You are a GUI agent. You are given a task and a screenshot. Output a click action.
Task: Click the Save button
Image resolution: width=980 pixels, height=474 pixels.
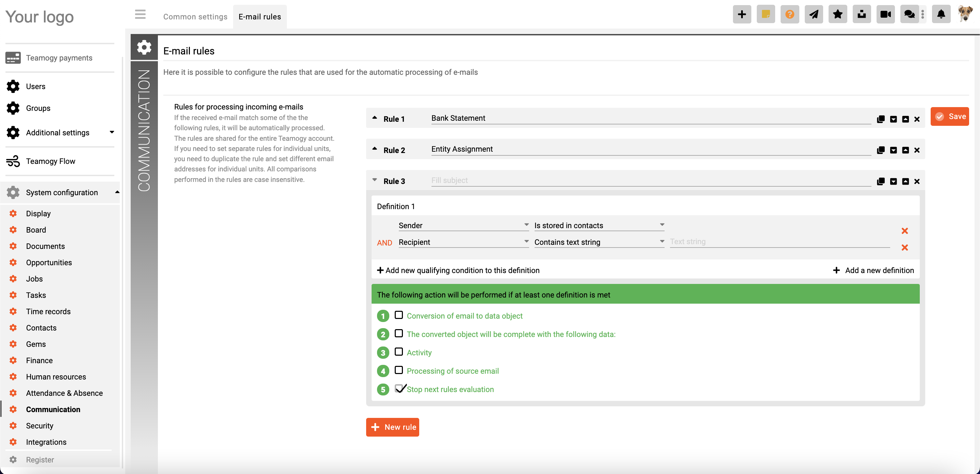(949, 117)
